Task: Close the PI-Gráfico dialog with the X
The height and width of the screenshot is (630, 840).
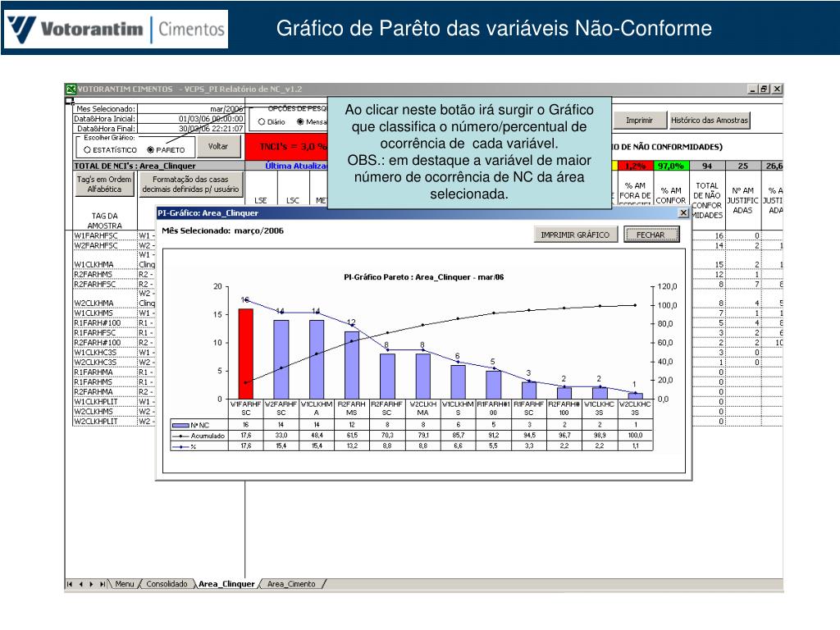Action: click(683, 213)
